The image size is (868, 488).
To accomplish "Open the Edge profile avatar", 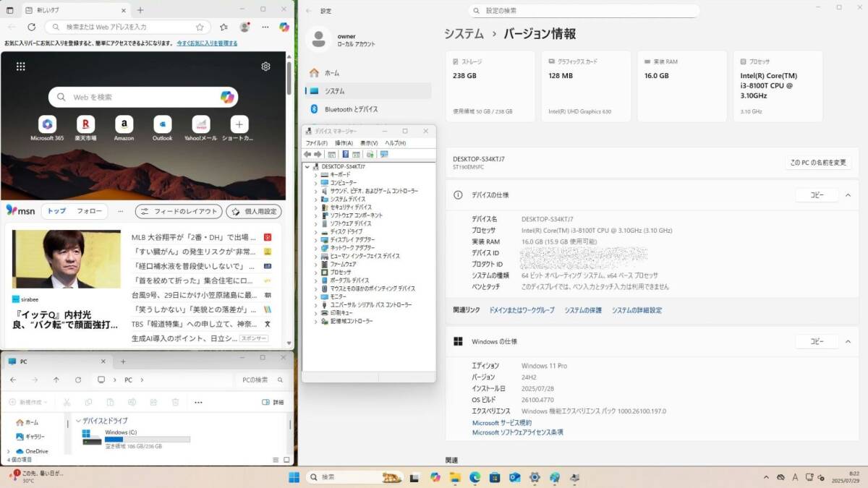I will pos(244,27).
